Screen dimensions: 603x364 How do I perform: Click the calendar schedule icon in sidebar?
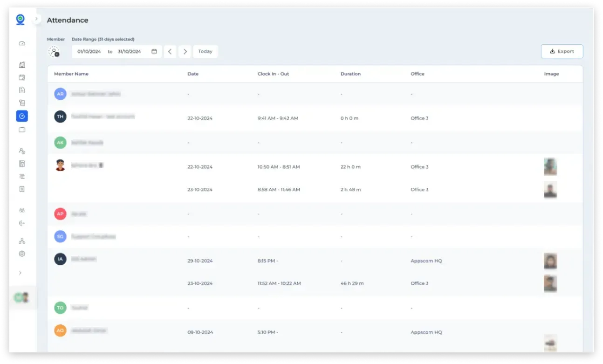pos(22,77)
